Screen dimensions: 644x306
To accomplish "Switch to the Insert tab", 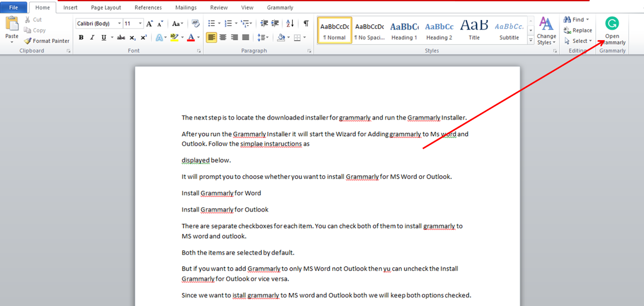I will click(x=70, y=8).
